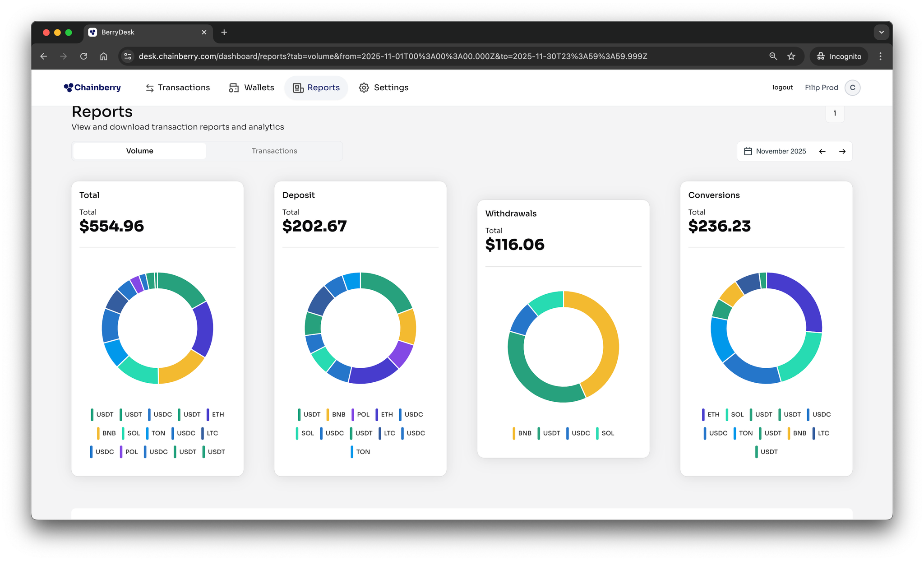This screenshot has width=924, height=561.
Task: Reload the browser page
Action: [x=83, y=56]
